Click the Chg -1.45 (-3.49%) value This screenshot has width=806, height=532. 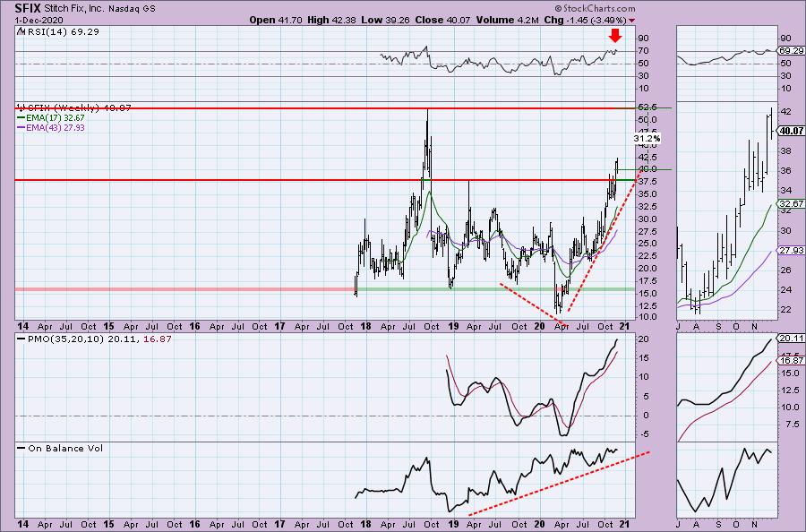click(585, 20)
